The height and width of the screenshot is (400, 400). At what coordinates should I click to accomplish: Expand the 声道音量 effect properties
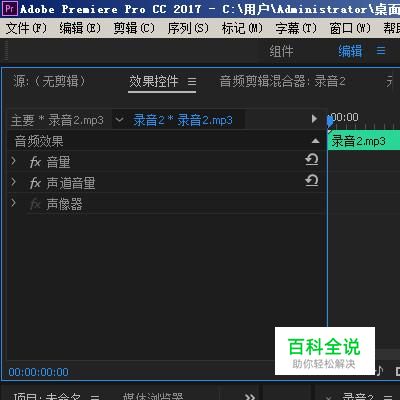click(x=13, y=182)
